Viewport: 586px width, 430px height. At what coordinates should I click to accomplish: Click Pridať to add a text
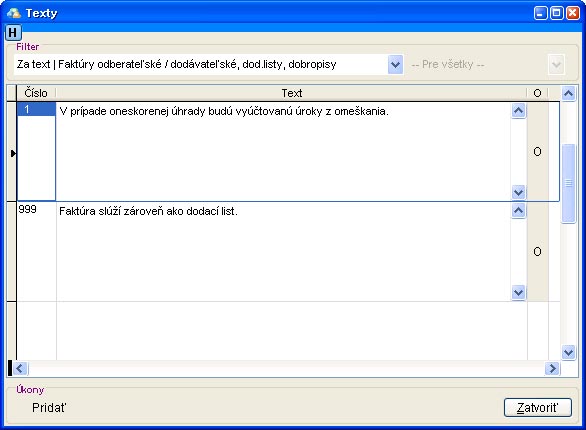pyautogui.click(x=49, y=408)
